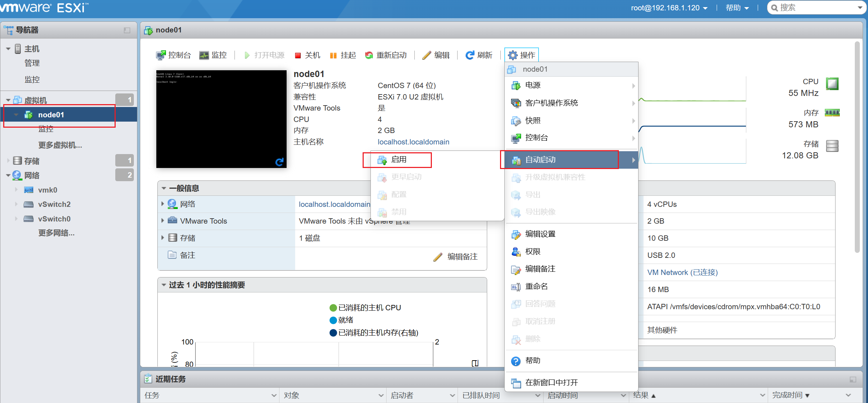The width and height of the screenshot is (868, 403).
Task: Open the Console submenu item
Action: [x=571, y=138]
